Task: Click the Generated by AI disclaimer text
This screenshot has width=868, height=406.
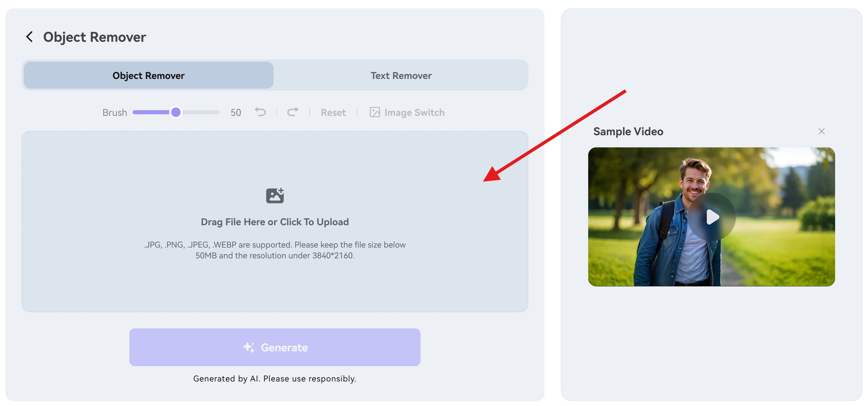Action: click(x=275, y=378)
